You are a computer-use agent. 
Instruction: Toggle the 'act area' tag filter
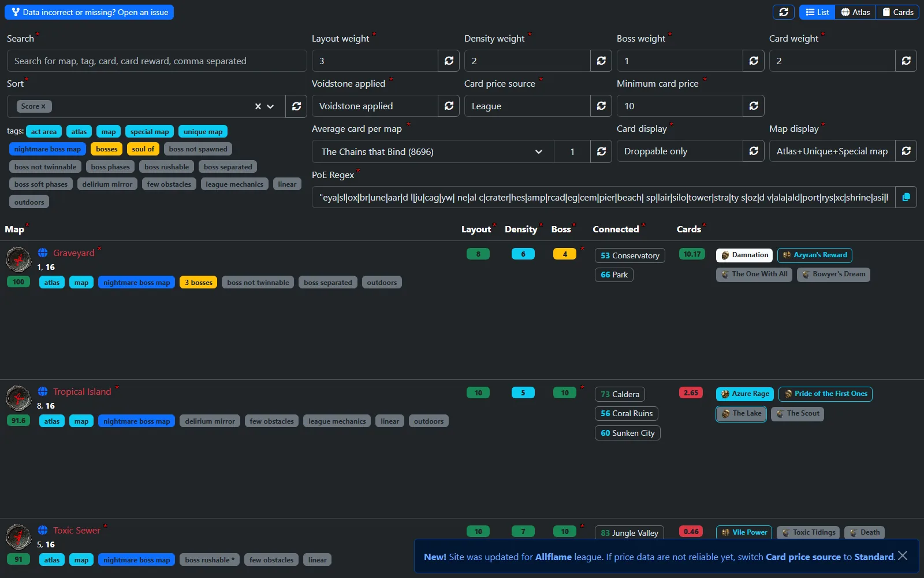[x=44, y=132]
